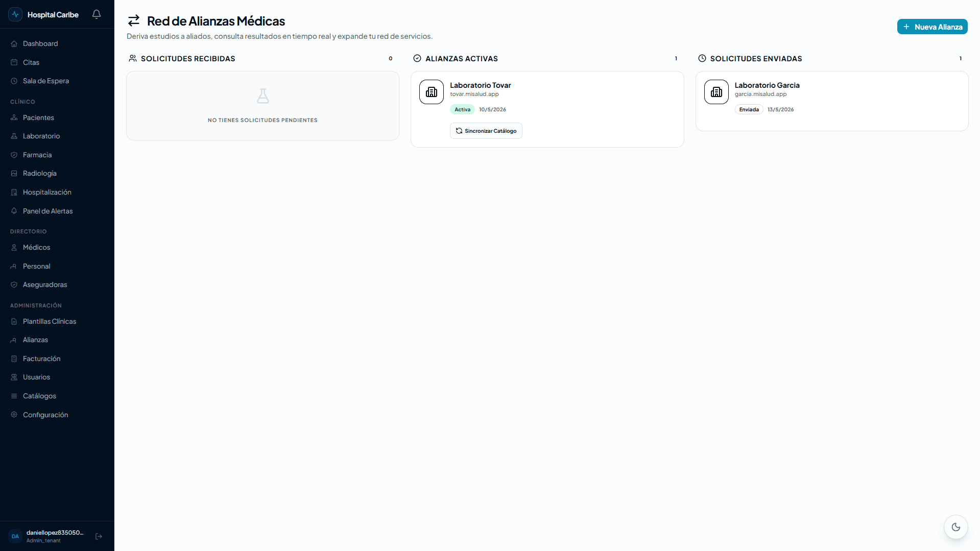
Task: Open Panel de Alertas
Action: click(x=57, y=211)
